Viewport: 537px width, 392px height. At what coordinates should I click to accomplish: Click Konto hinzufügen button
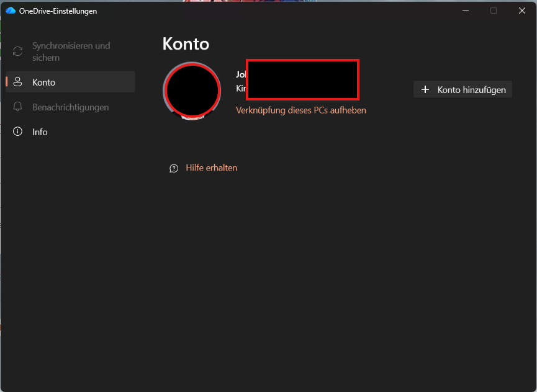[463, 89]
